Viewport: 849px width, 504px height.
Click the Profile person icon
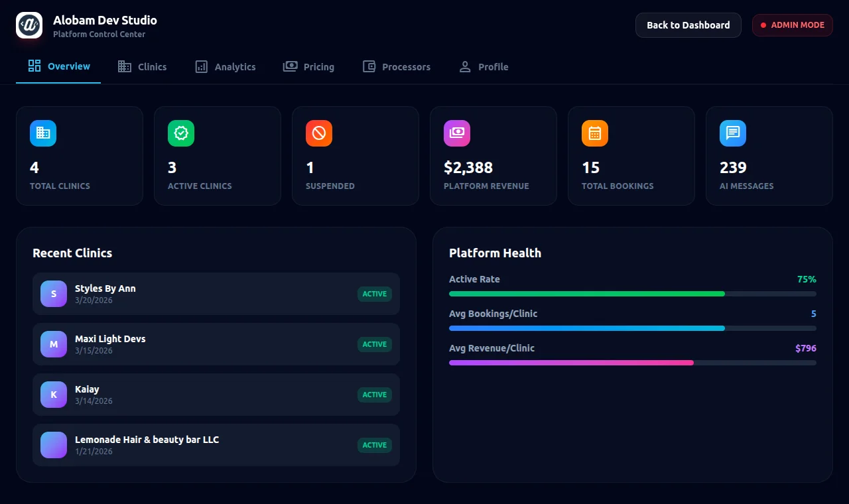tap(465, 66)
